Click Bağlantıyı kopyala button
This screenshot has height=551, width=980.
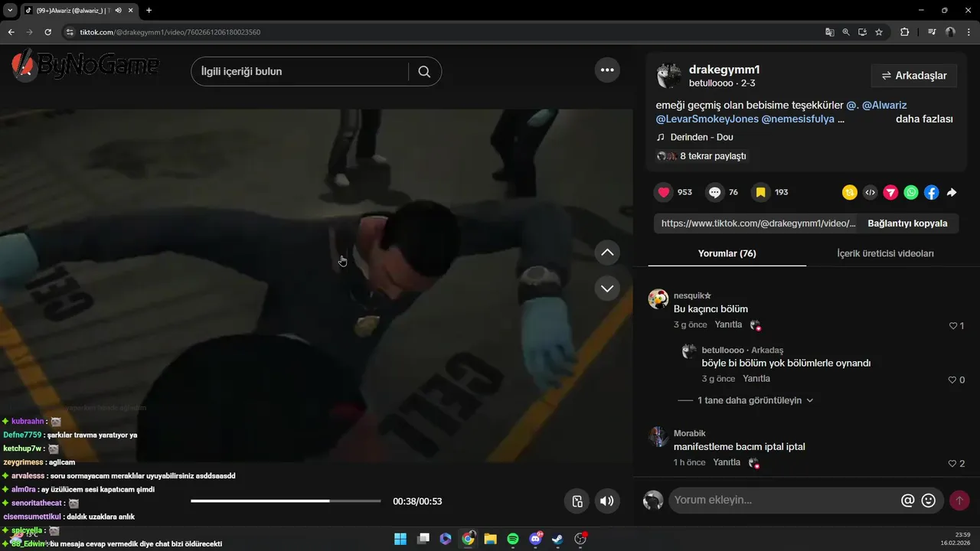pyautogui.click(x=907, y=223)
